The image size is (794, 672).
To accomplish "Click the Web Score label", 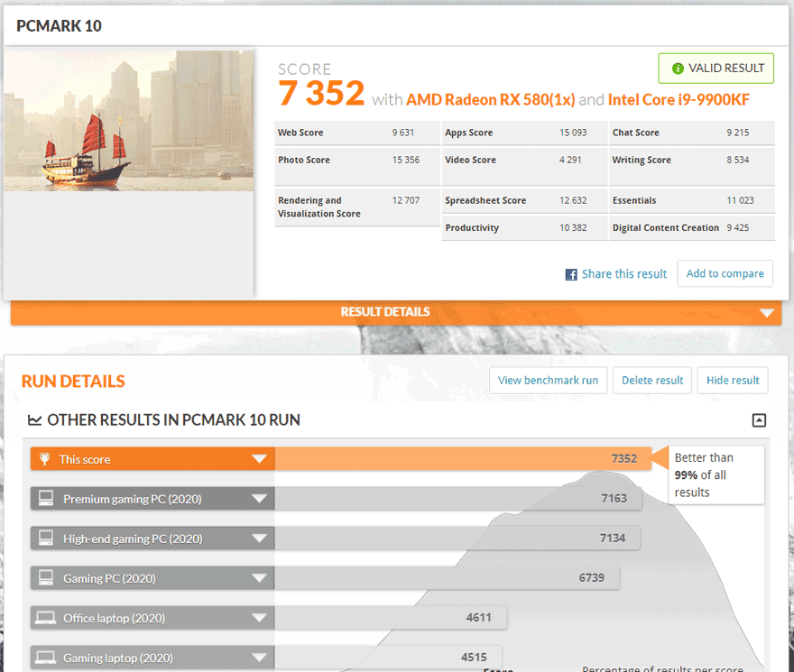I will pos(300,133).
